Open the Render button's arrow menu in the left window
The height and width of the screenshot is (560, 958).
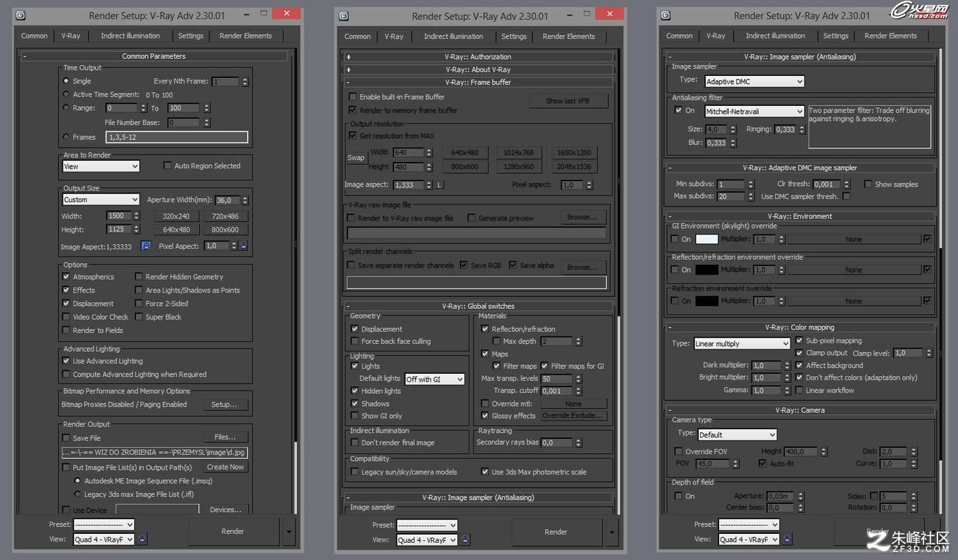pyautogui.click(x=288, y=531)
